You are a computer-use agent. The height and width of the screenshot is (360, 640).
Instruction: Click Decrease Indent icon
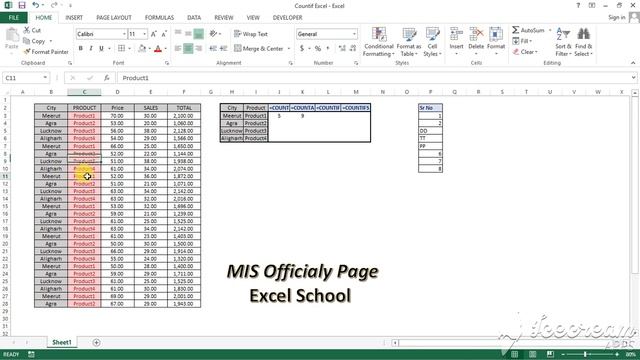point(213,49)
